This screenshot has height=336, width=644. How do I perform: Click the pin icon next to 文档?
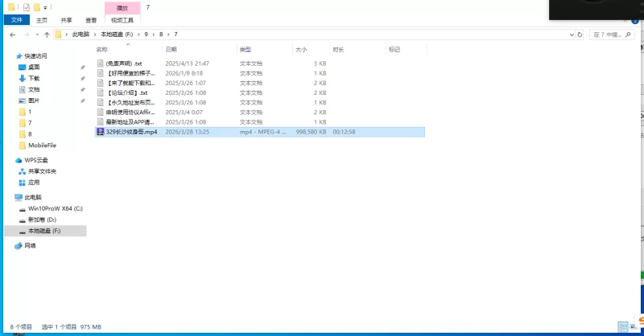[83, 89]
